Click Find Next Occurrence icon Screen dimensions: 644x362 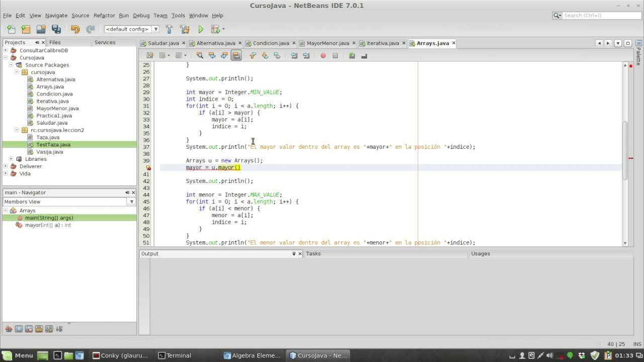coord(224,55)
